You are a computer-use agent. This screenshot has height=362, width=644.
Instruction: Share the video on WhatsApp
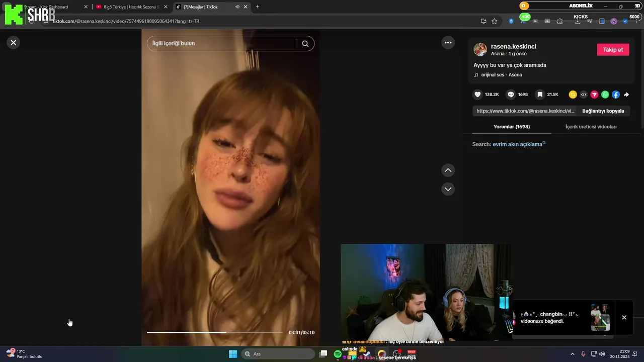[x=605, y=95]
